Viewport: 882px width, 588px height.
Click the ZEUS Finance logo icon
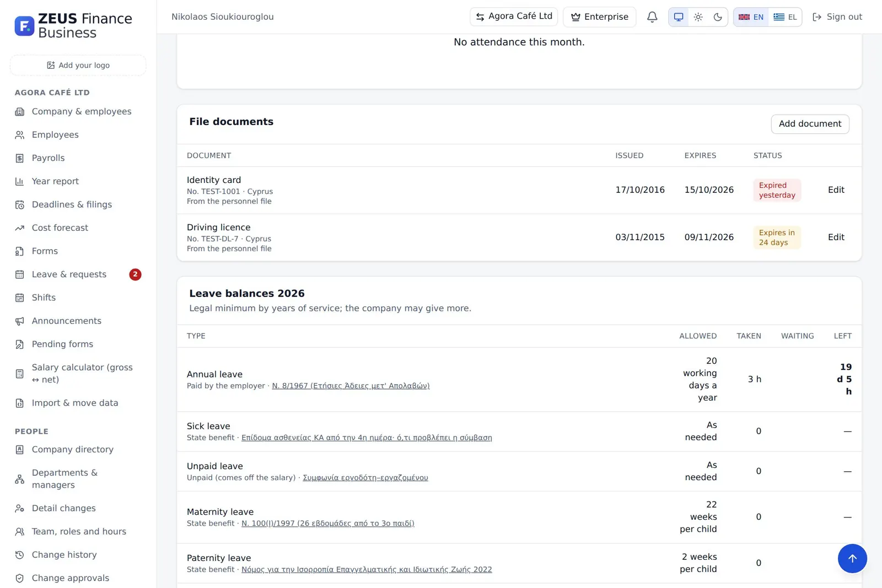pyautogui.click(x=24, y=25)
